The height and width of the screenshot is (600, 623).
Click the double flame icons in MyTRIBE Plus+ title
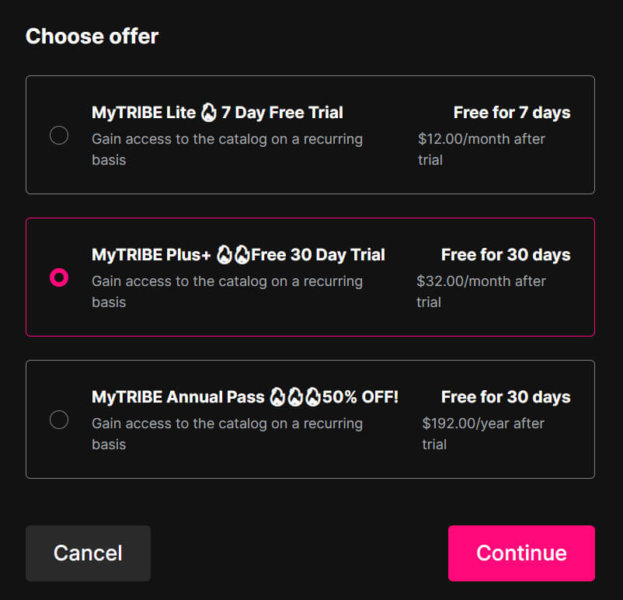click(232, 255)
